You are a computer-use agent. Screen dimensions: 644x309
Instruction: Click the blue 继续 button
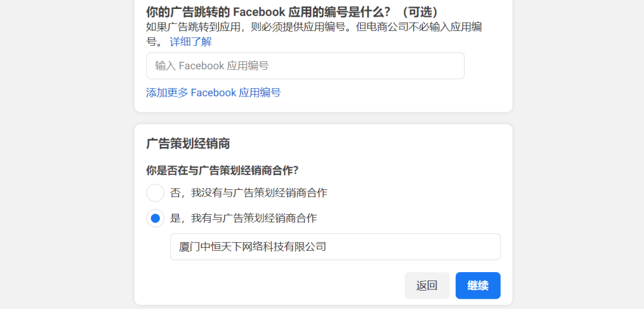[478, 286]
